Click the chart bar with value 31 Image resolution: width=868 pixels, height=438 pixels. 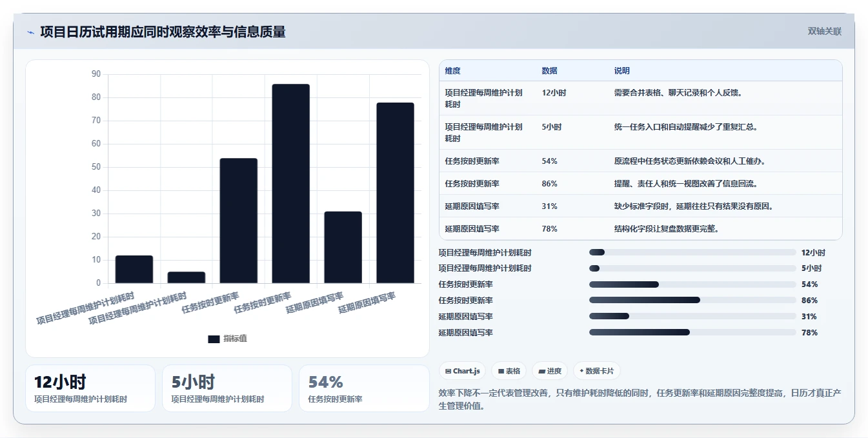click(x=343, y=247)
